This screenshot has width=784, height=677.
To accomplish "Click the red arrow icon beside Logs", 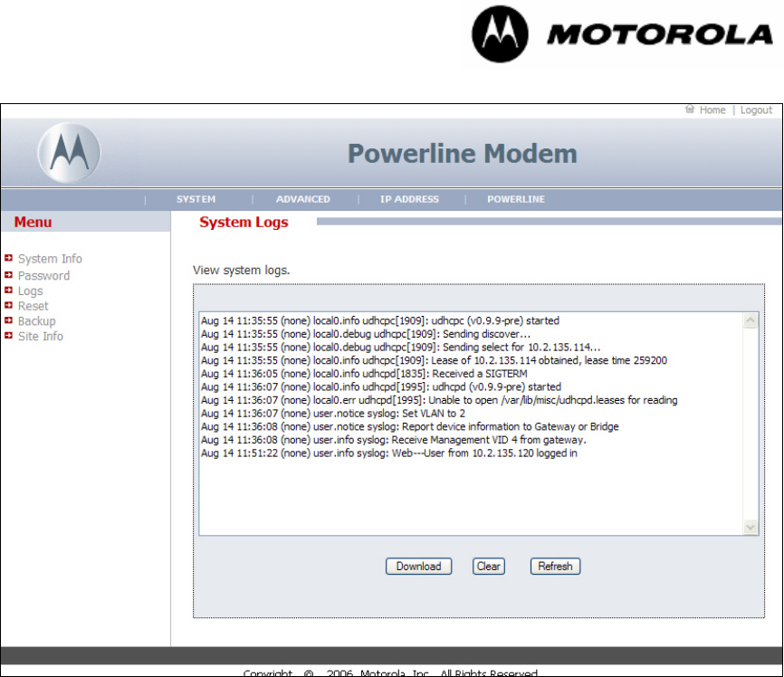I will point(8,290).
